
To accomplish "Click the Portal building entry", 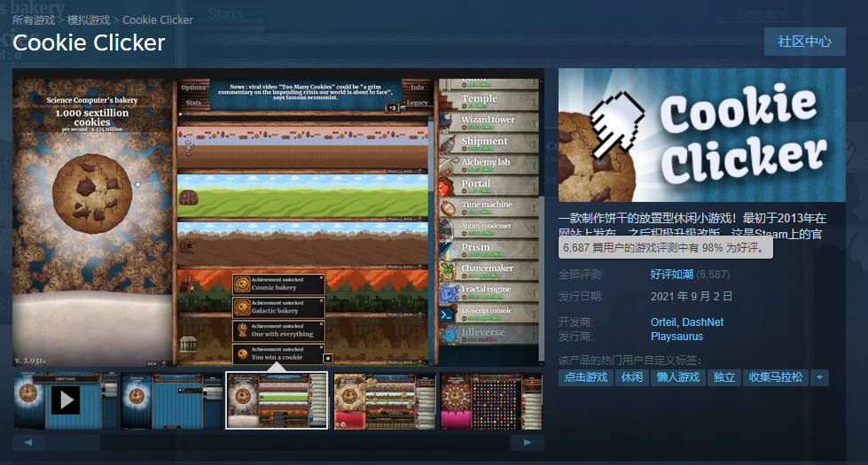I will tap(489, 185).
